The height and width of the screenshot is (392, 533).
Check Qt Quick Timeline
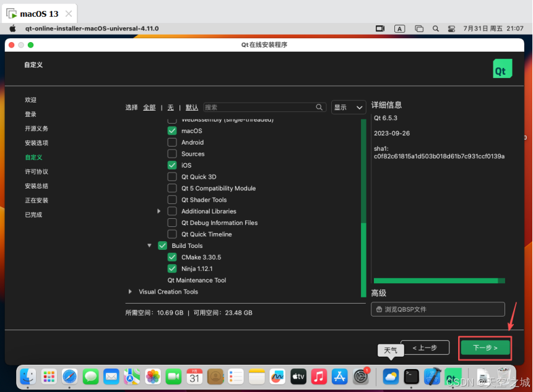172,234
